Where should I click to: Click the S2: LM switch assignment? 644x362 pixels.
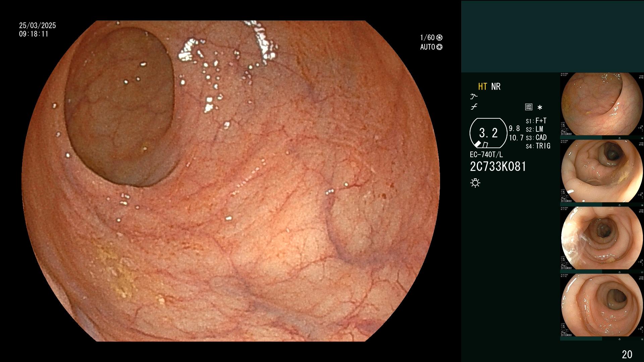pos(534,129)
